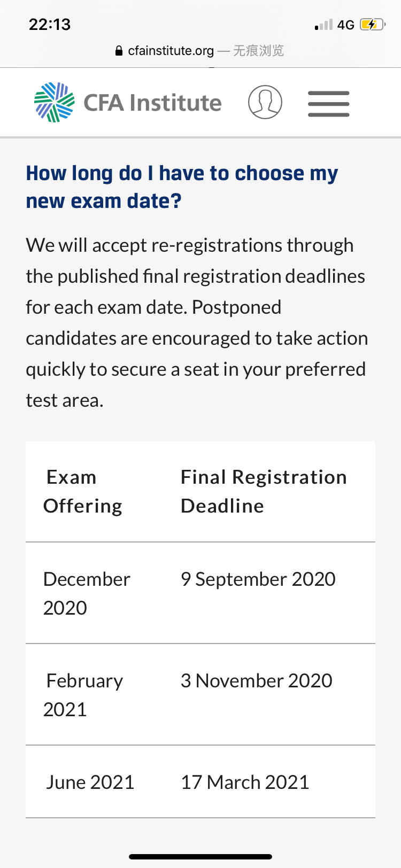
Task: Open the hamburger navigation menu
Action: tap(328, 103)
